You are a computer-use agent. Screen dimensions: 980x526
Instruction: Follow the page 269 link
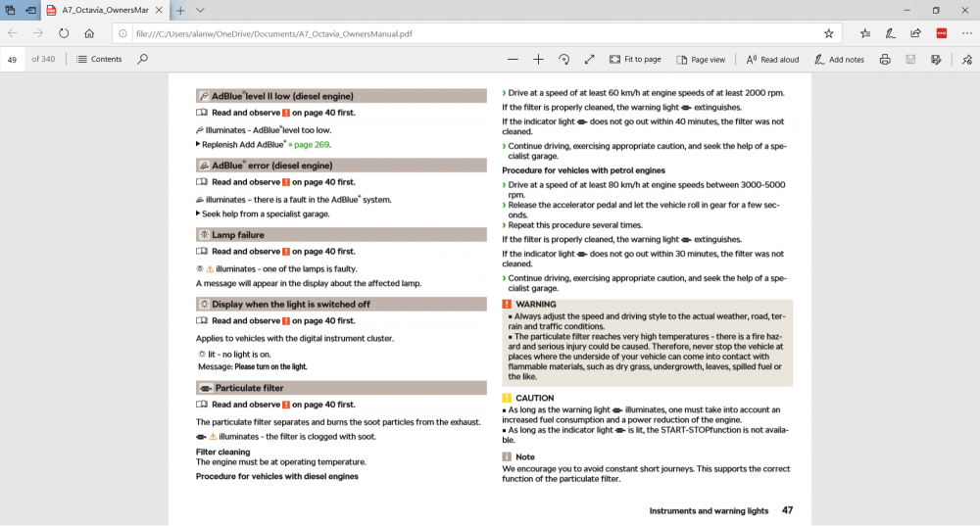[x=312, y=144]
